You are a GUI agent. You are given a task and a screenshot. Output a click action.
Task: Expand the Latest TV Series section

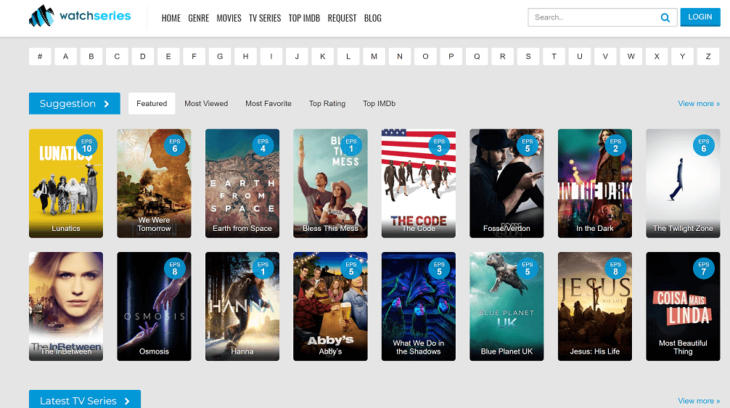click(x=85, y=400)
